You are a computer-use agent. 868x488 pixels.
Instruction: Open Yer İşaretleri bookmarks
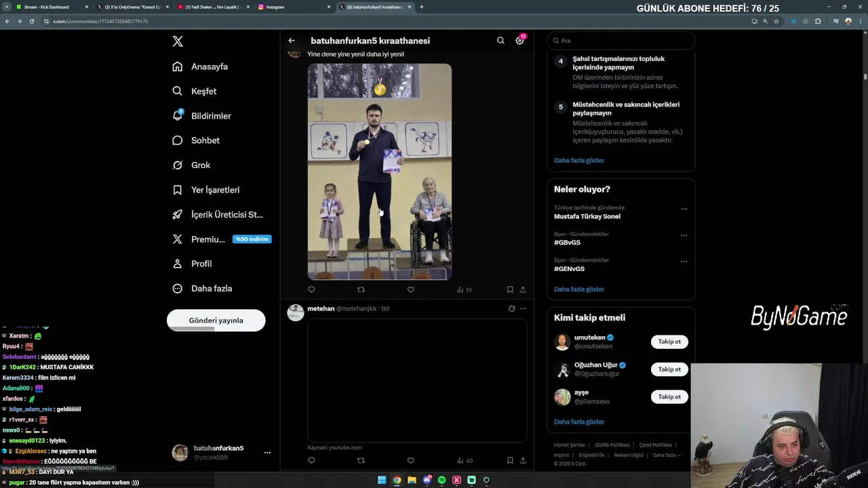(205, 190)
